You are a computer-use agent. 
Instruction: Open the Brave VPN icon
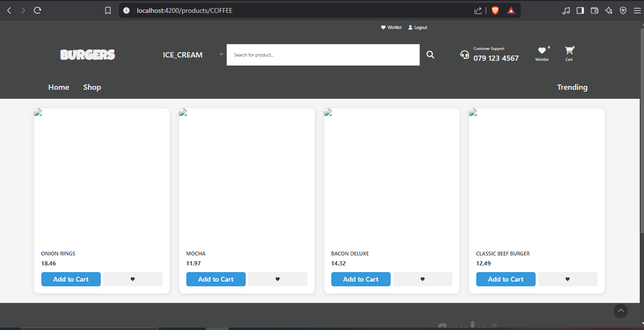(623, 10)
